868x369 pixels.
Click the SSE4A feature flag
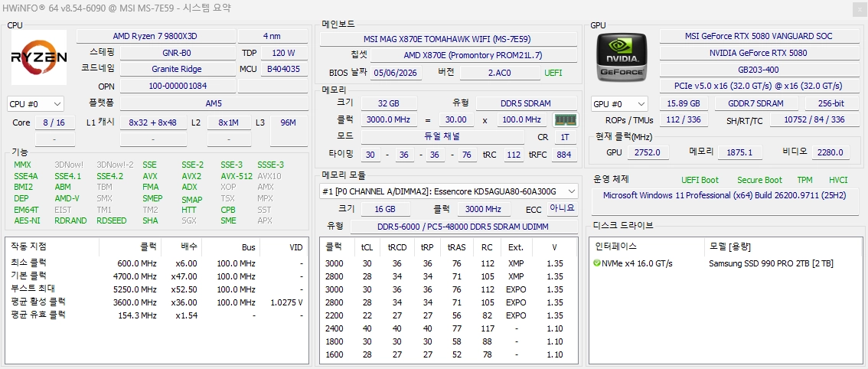click(26, 176)
